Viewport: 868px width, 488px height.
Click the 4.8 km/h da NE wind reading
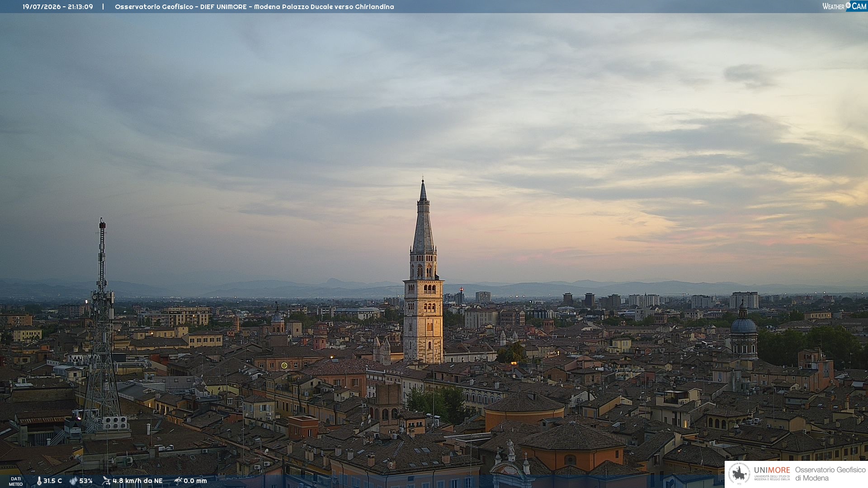137,481
